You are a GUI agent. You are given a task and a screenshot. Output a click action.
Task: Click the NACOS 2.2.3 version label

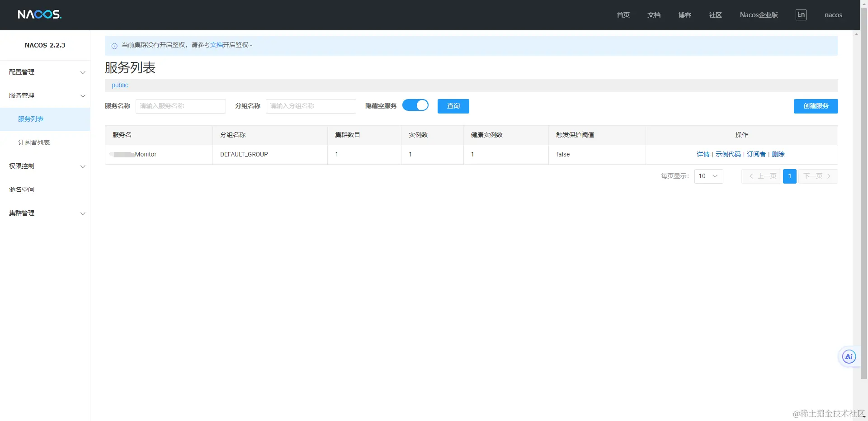(45, 45)
